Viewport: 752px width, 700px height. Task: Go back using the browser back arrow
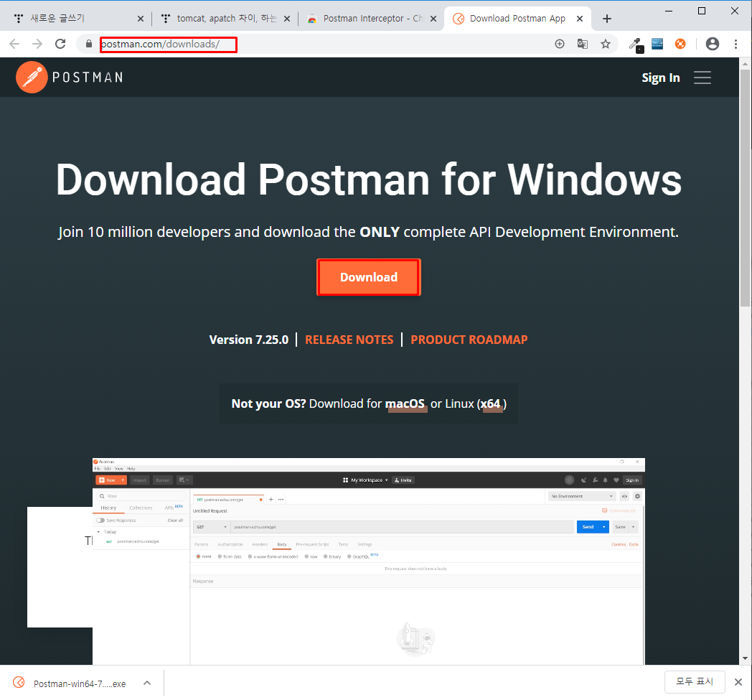pyautogui.click(x=14, y=44)
